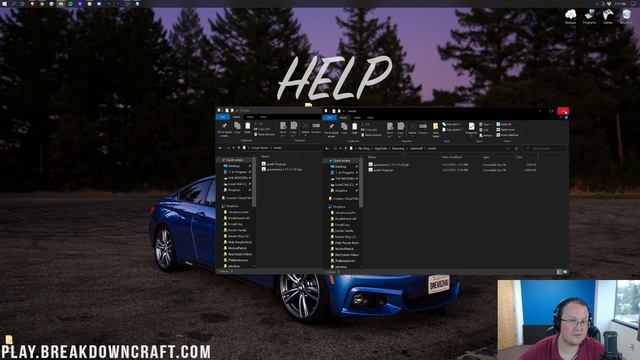The height and width of the screenshot is (360, 640).
Task: Click the back arrow in front window
Action: [x=327, y=148]
